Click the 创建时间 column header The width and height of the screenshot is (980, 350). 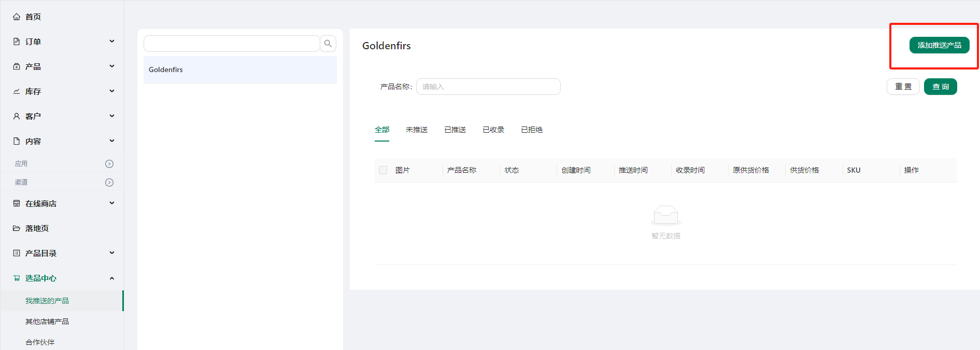pos(576,170)
